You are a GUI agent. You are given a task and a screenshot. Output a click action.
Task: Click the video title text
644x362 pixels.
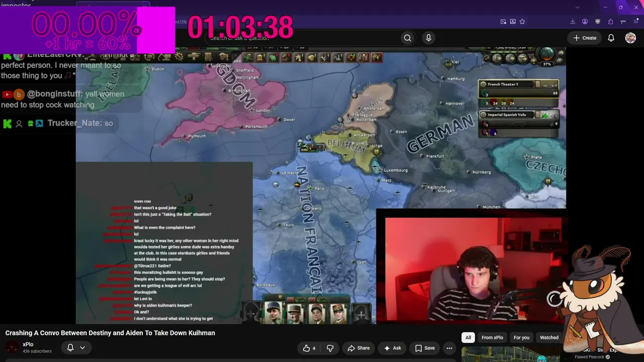(x=110, y=333)
